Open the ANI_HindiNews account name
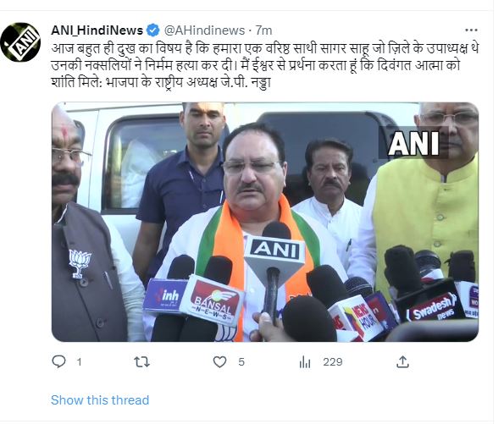Viewport: 504px width, 424px height. [97, 30]
